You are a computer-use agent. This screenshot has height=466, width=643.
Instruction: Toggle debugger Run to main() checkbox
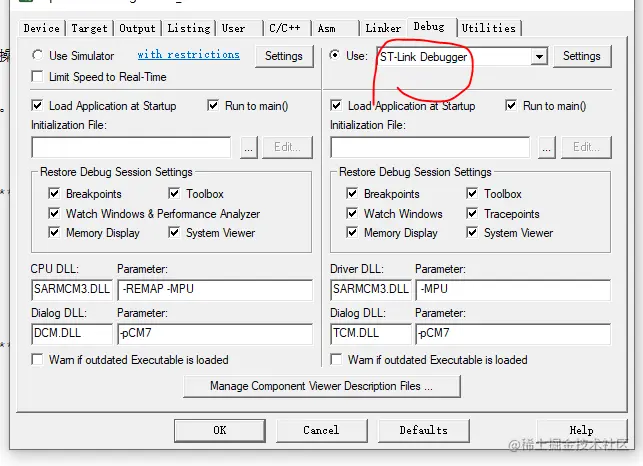(511, 105)
